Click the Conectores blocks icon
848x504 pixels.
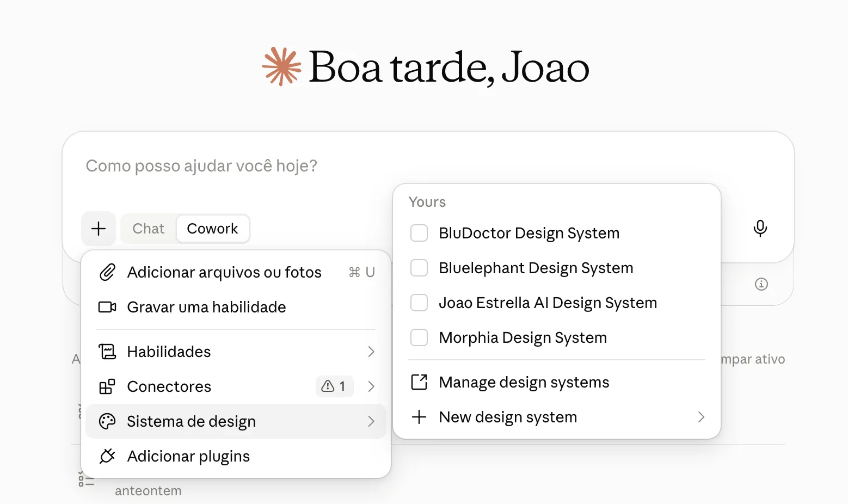[107, 386]
